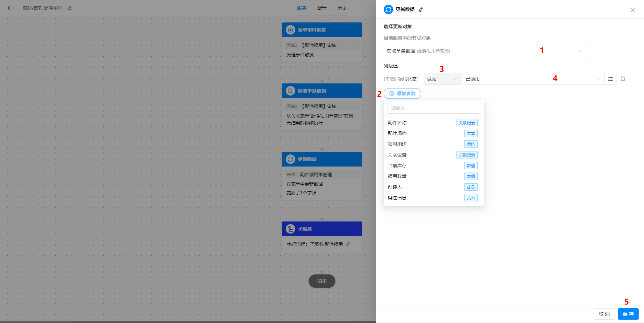Click the back arrow icon
The height and width of the screenshot is (323, 644).
(9, 8)
